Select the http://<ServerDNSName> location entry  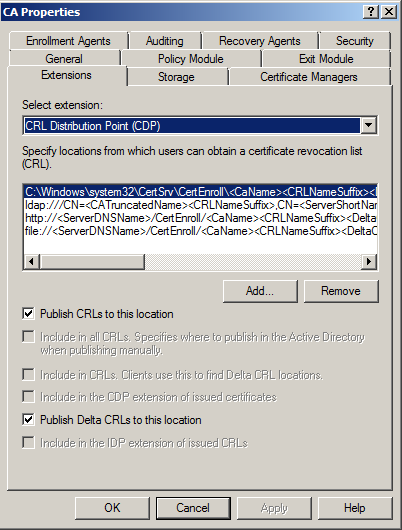click(x=200, y=218)
